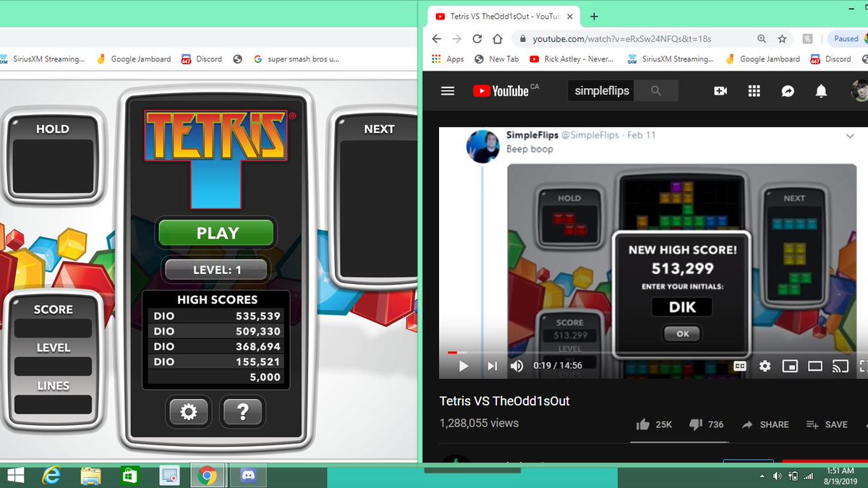
Task: Open YouTube messages share icon
Action: tap(788, 90)
